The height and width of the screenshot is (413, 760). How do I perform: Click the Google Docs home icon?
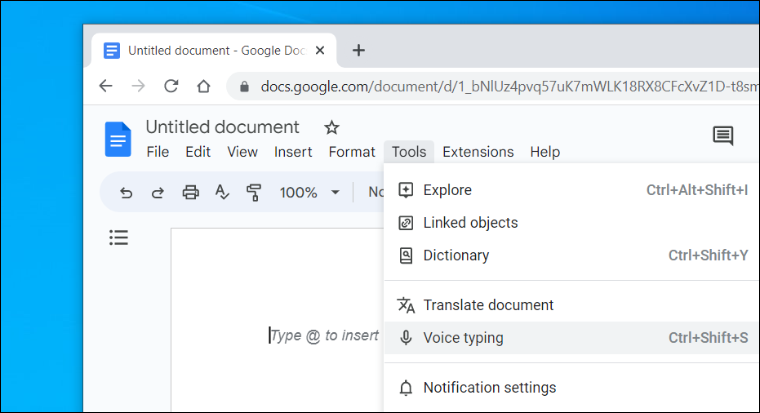pos(118,139)
